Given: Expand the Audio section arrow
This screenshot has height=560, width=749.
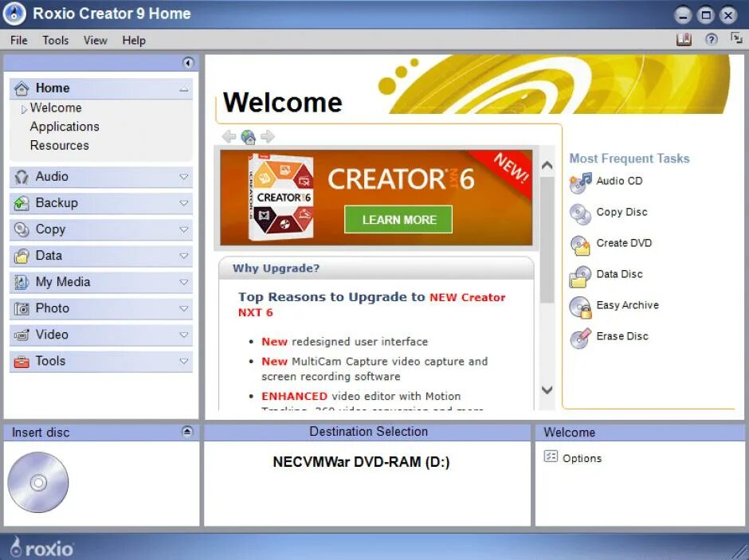Looking at the screenshot, I should (x=184, y=177).
